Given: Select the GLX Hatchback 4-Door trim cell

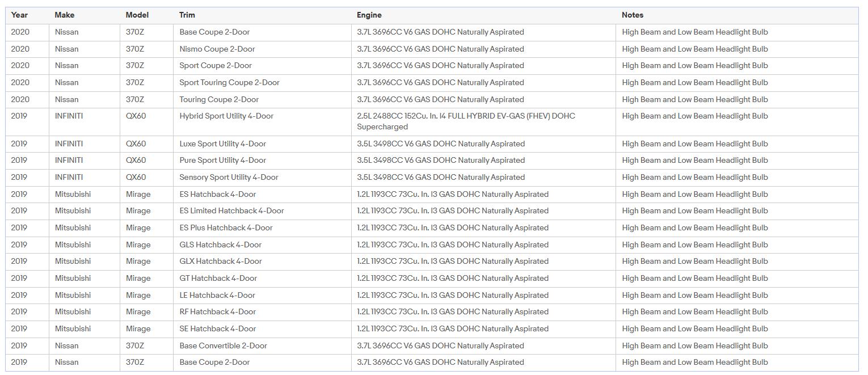Looking at the screenshot, I should pyautogui.click(x=221, y=261).
